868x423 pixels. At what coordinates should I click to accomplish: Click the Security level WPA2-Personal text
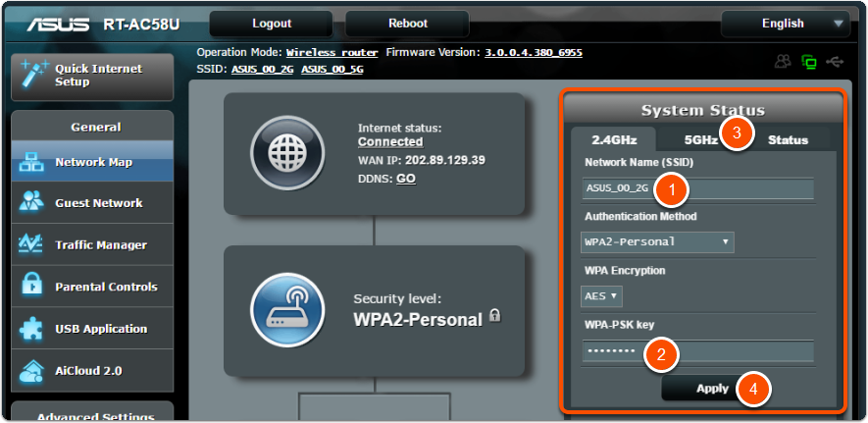(418, 320)
